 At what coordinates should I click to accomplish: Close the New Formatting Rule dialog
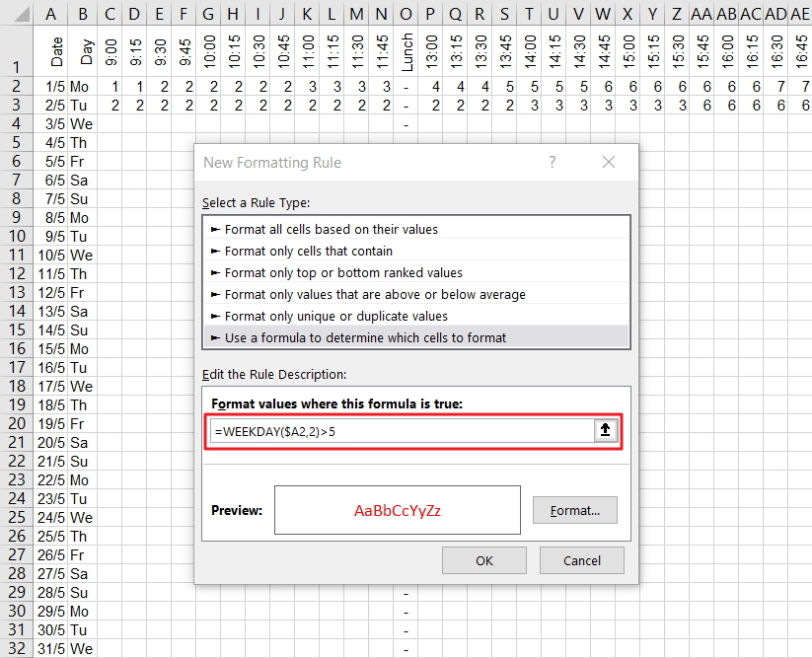(609, 162)
